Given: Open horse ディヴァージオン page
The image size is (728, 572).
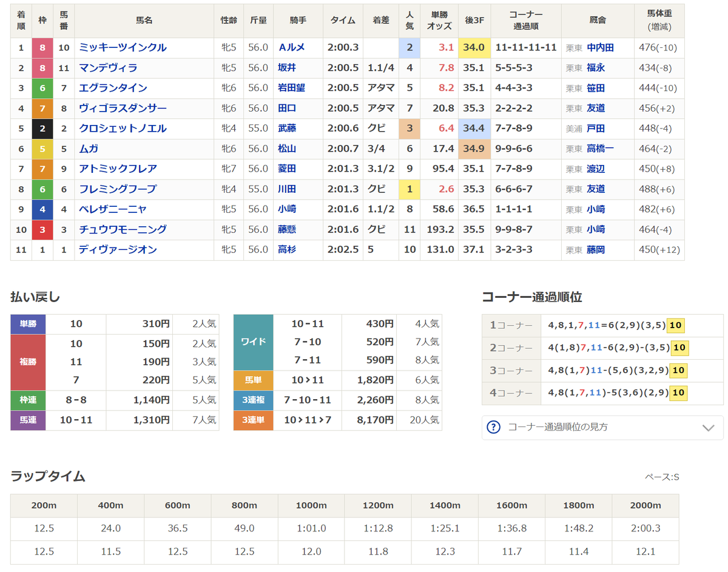Looking at the screenshot, I should [118, 250].
